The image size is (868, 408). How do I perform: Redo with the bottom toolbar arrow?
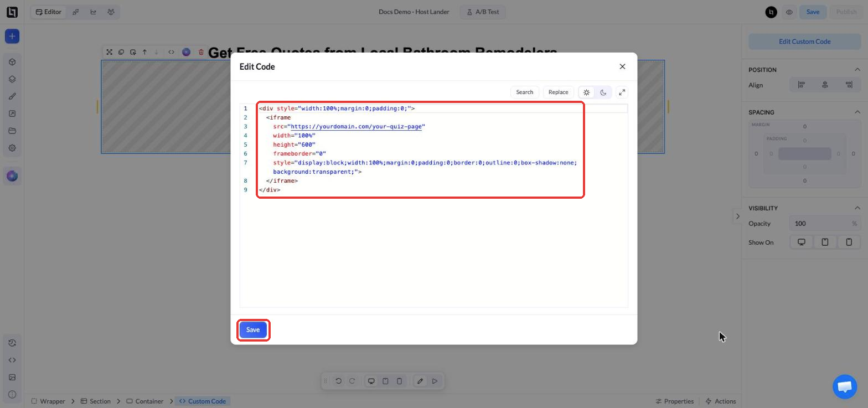point(352,381)
